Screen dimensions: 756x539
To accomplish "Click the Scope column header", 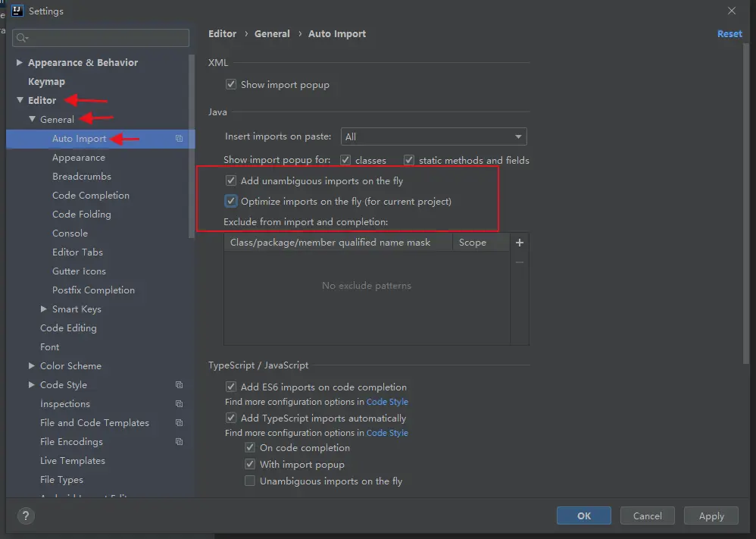I will (x=481, y=243).
